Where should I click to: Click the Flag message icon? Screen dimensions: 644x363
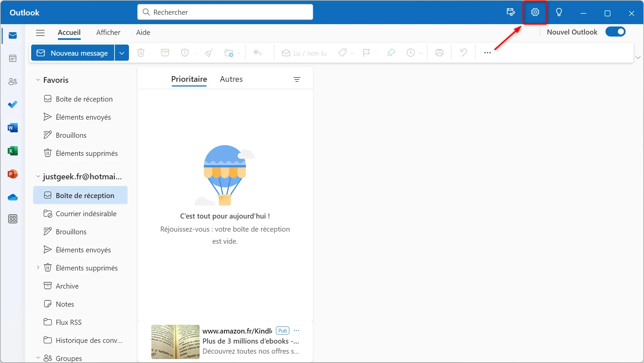(366, 53)
